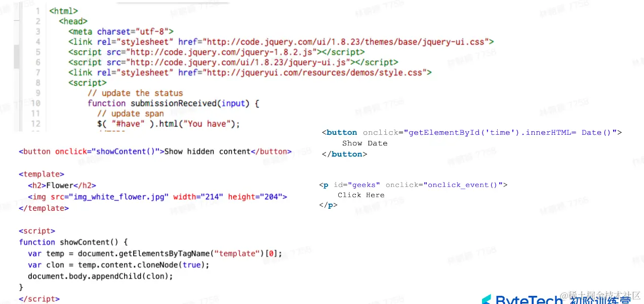Click the jqueryui.com demos style.css URL
The height and width of the screenshot is (304, 644).
(314, 72)
